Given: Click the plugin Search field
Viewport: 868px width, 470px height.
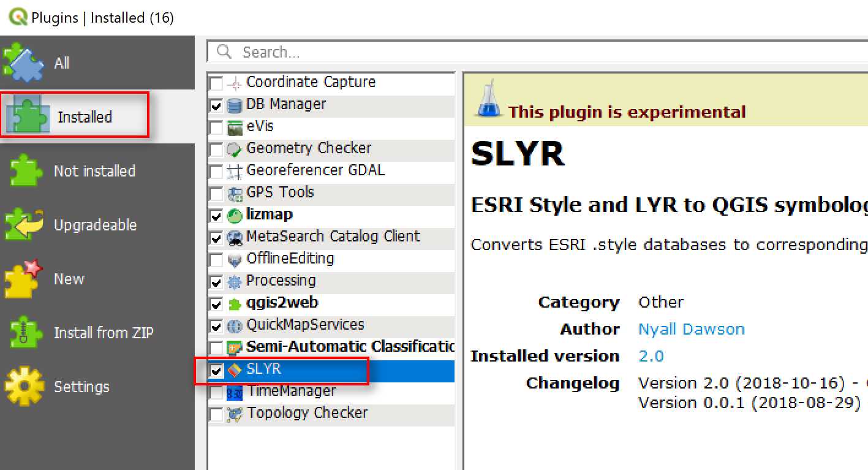Looking at the screenshot, I should [537, 52].
